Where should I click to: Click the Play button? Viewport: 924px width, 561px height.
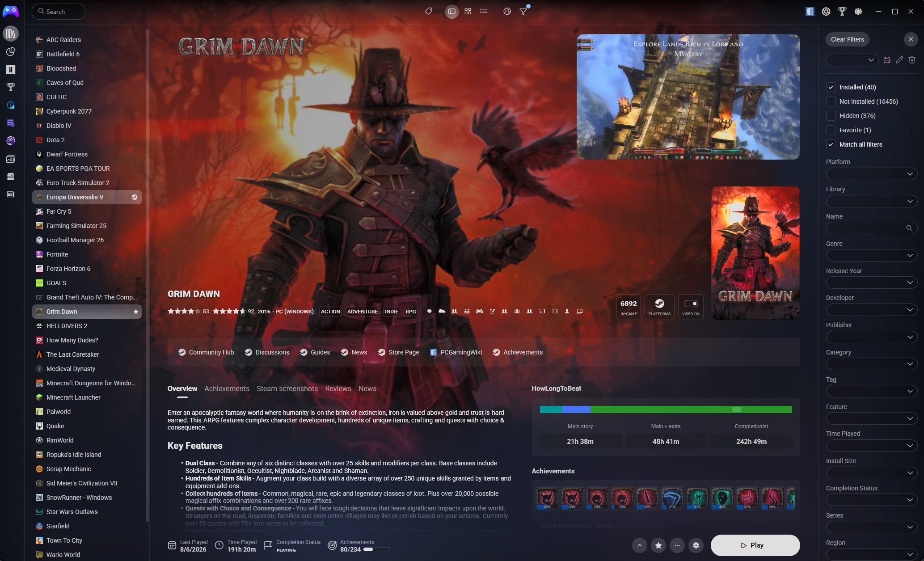pos(755,545)
